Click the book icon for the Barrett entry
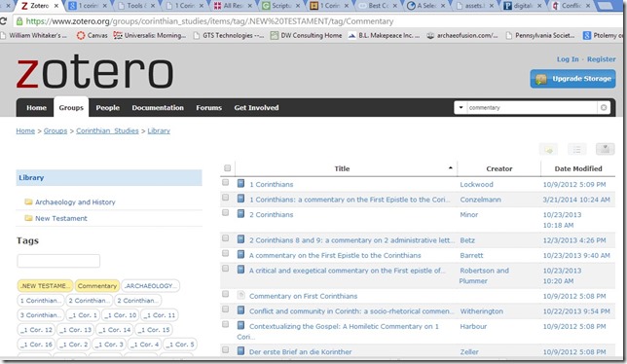Screen dimensions: 627x364 (240, 255)
